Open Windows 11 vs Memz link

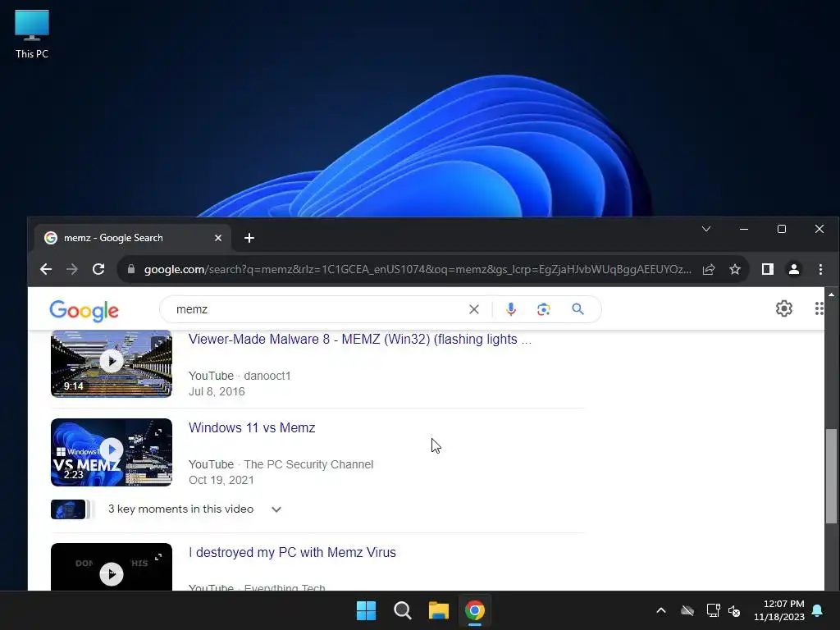point(252,427)
